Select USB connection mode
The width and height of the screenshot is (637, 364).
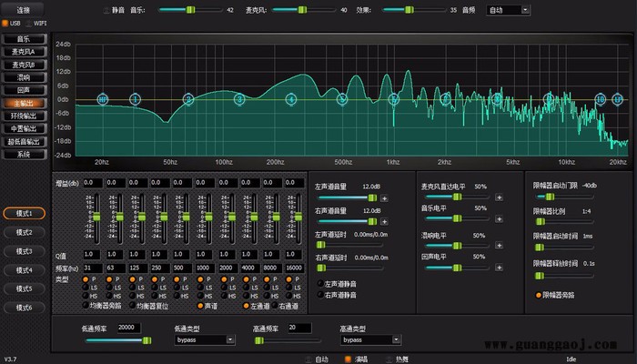click(x=5, y=23)
